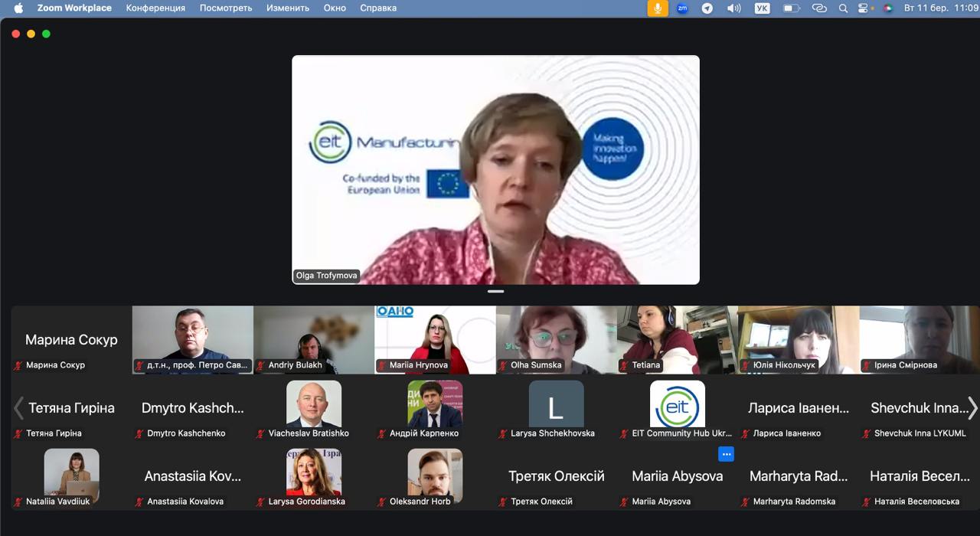Select Mariia Abysova's participant tile
The height and width of the screenshot is (536, 980).
point(678,476)
